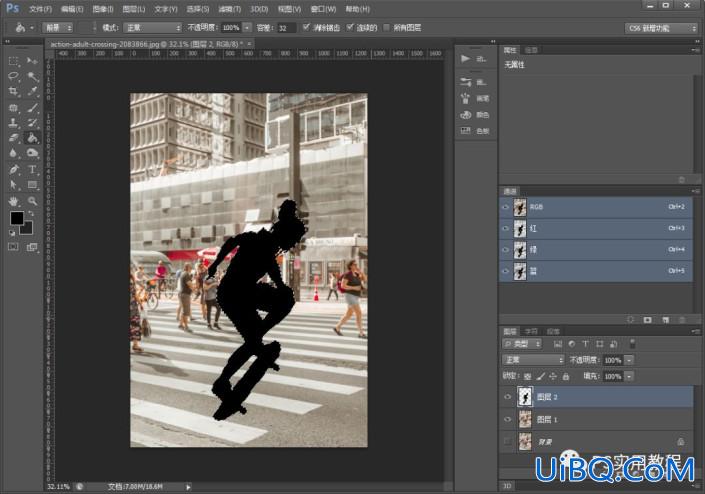Viewport: 705px width, 494px height.
Task: Open the Image menu
Action: [103, 9]
